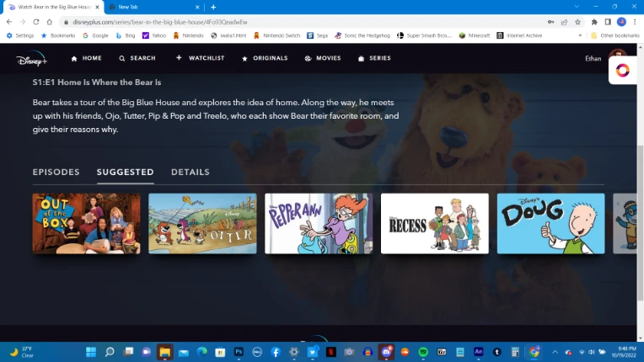
Task: Open Photoshop from taskbar
Action: click(239, 352)
